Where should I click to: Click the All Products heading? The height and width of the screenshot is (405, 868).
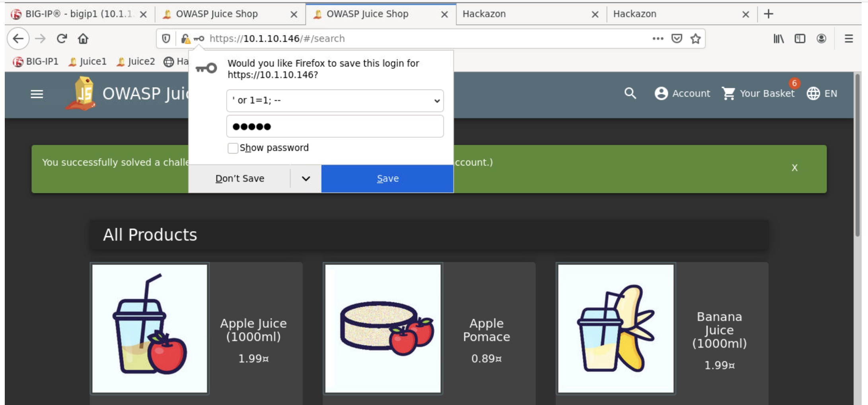tap(150, 235)
